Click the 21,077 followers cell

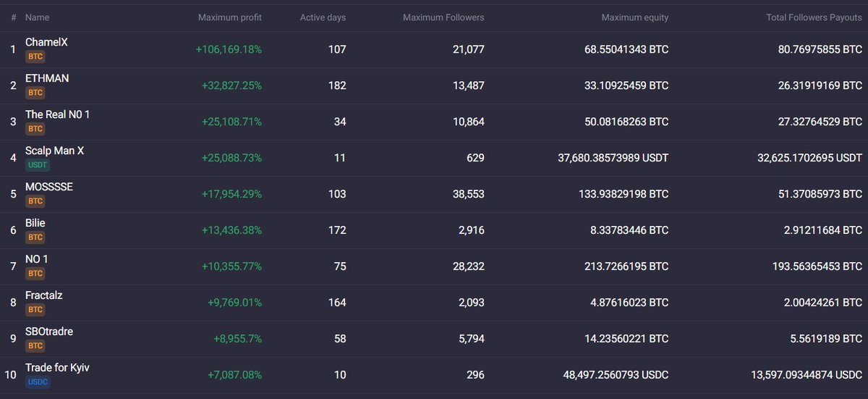pos(469,50)
